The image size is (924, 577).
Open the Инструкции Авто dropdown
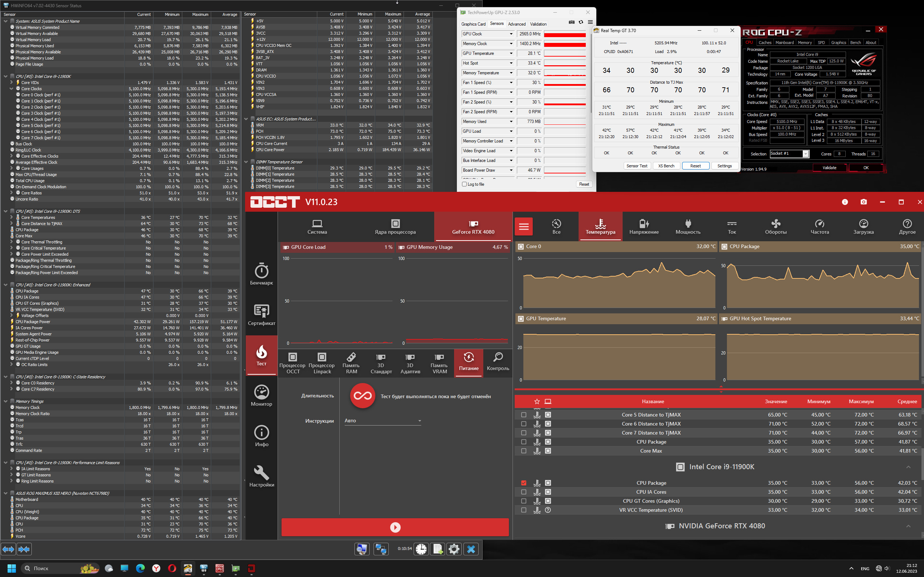383,420
